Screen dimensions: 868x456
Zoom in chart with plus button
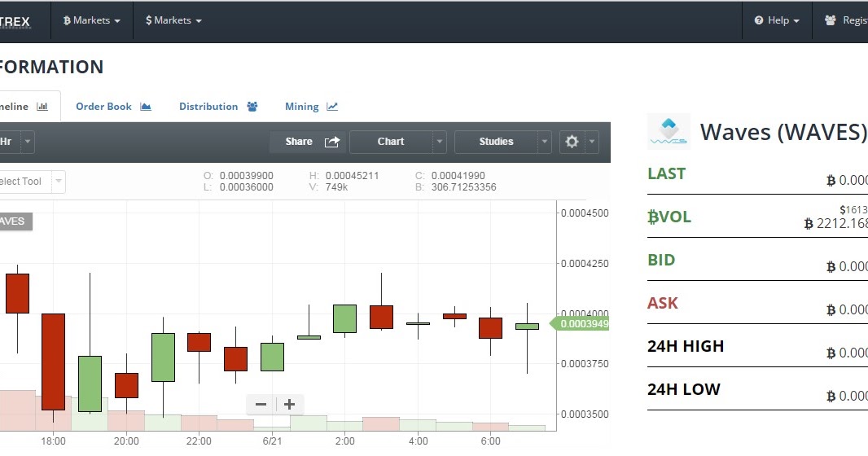290,405
